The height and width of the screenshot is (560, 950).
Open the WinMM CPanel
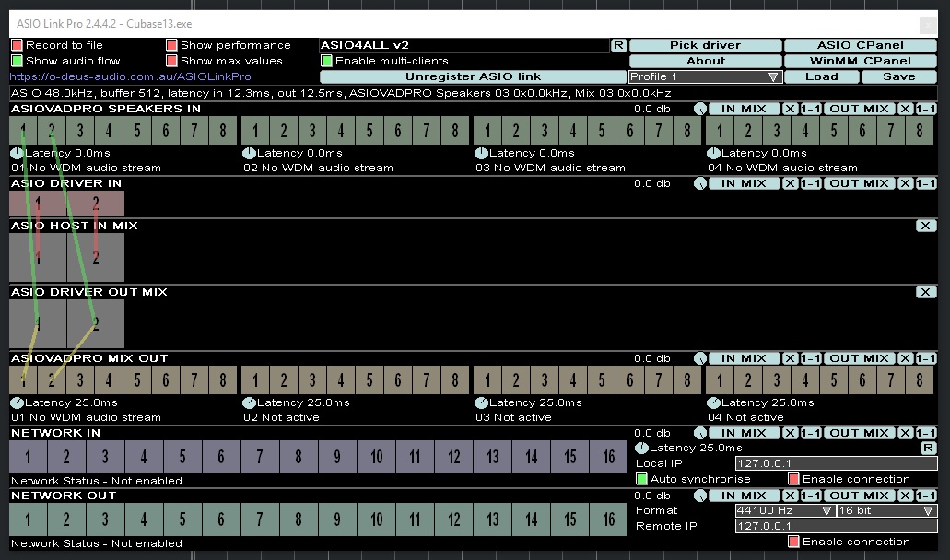pyautogui.click(x=861, y=61)
